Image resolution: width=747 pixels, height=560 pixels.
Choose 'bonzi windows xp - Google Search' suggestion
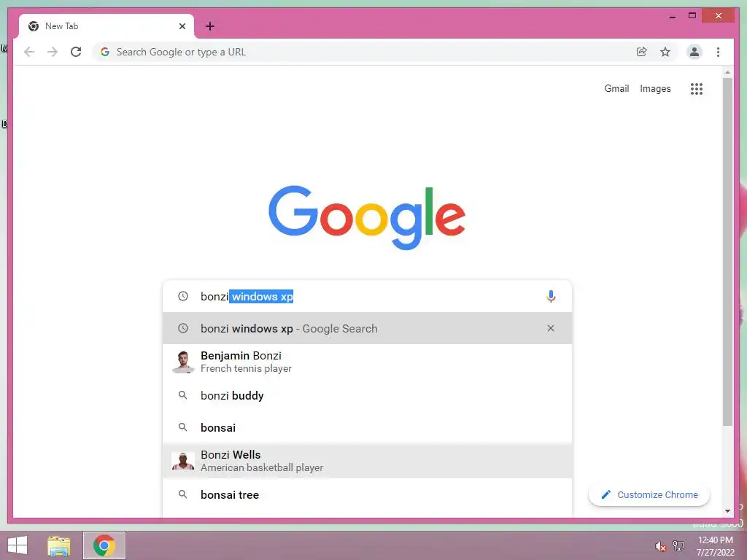tap(367, 328)
